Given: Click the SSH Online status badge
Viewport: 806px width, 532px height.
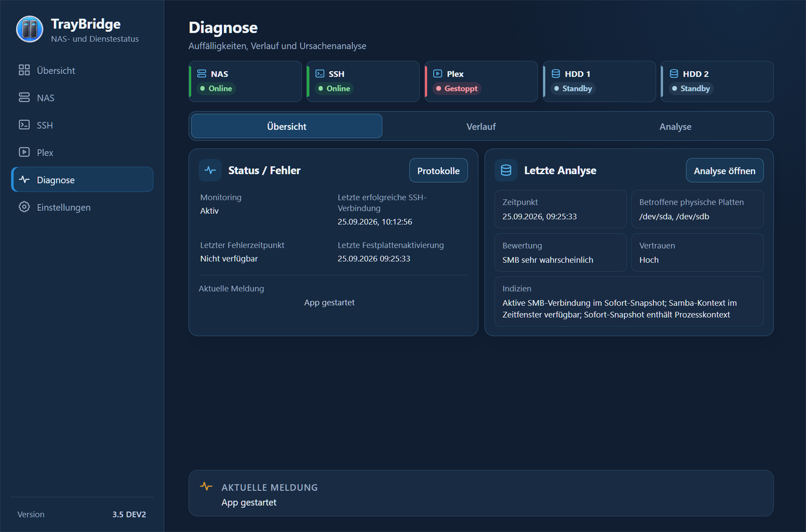Looking at the screenshot, I should [x=334, y=88].
